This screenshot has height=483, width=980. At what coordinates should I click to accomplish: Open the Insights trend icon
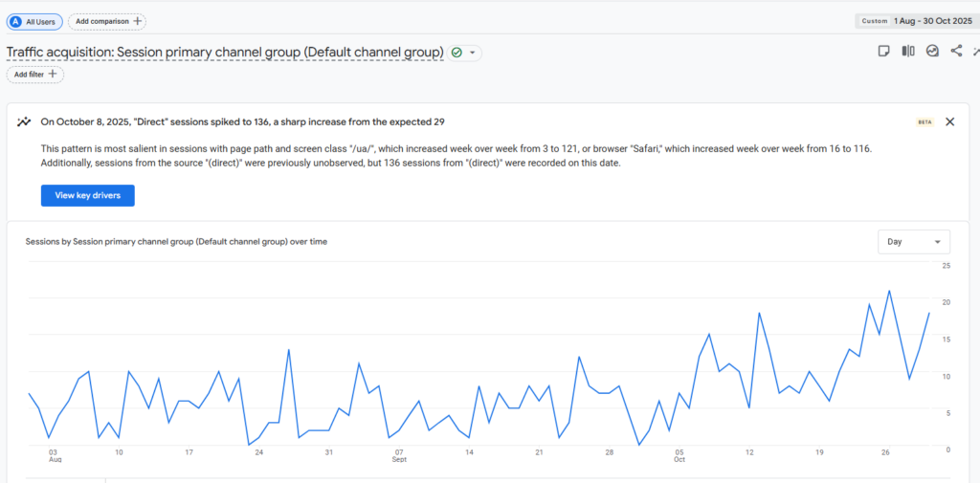point(932,52)
